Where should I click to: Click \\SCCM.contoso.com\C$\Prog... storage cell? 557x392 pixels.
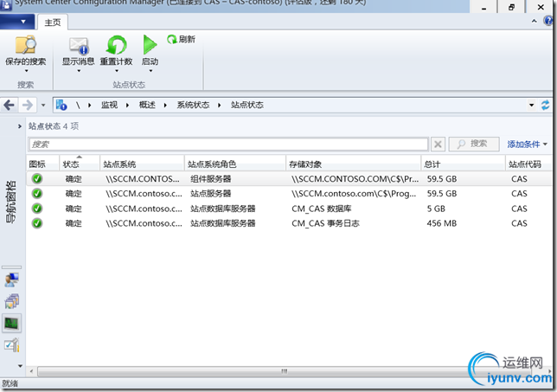pyautogui.click(x=354, y=194)
